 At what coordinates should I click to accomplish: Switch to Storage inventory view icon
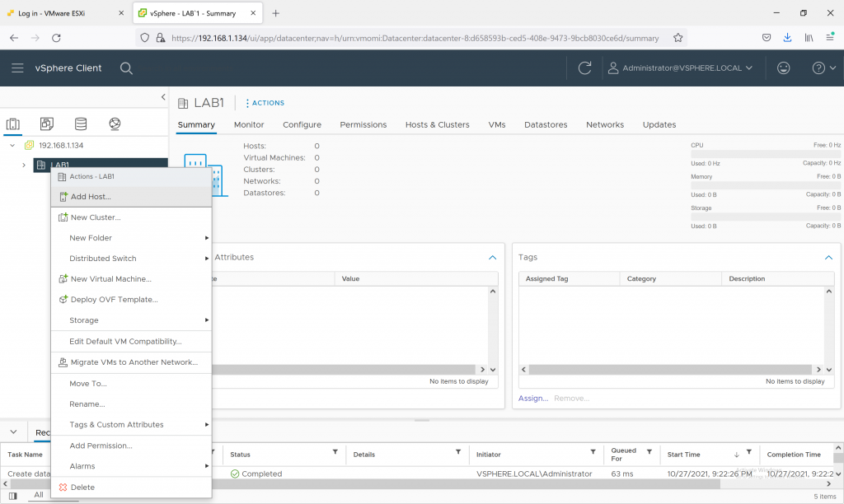click(x=81, y=124)
